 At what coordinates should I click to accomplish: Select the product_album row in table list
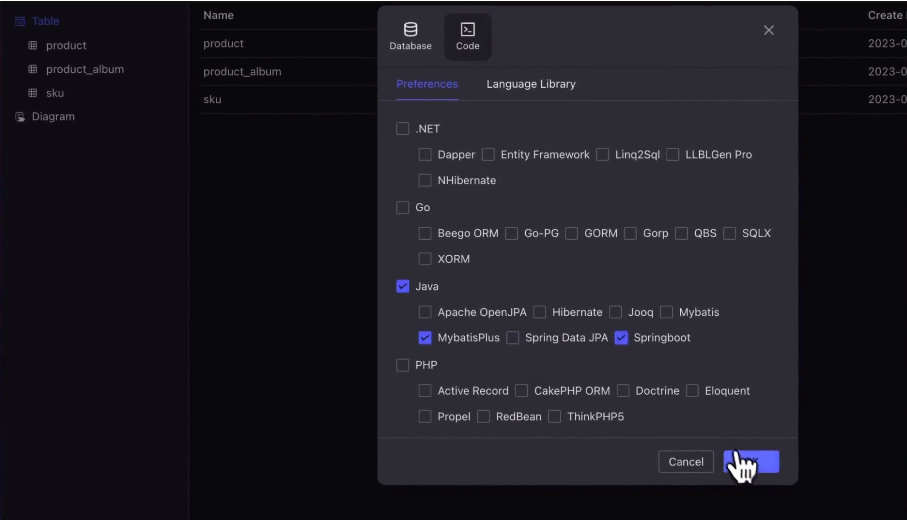(242, 72)
